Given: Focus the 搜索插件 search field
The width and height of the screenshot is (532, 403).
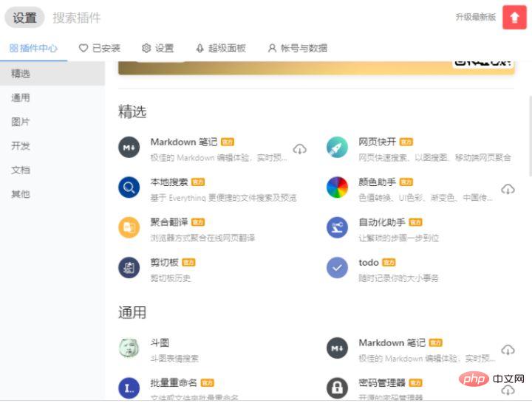Looking at the screenshot, I should point(77,18).
